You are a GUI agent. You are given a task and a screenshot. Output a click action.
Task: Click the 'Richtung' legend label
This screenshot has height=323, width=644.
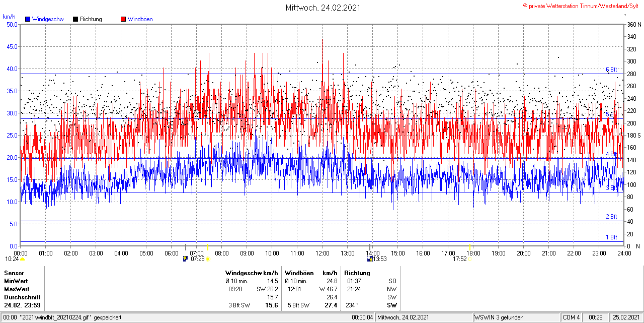(91, 19)
